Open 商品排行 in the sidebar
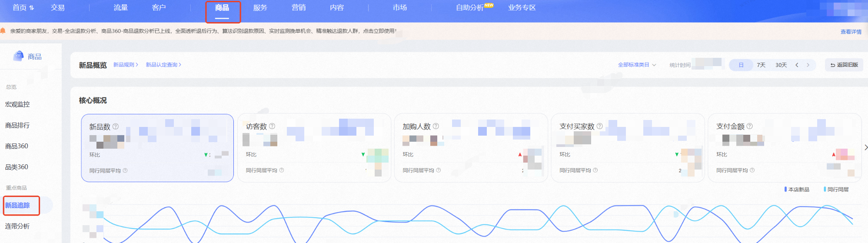This screenshot has width=868, height=243. pos(17,125)
